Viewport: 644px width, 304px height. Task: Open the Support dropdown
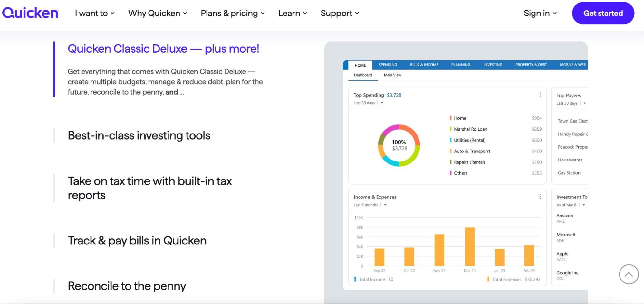click(x=340, y=13)
